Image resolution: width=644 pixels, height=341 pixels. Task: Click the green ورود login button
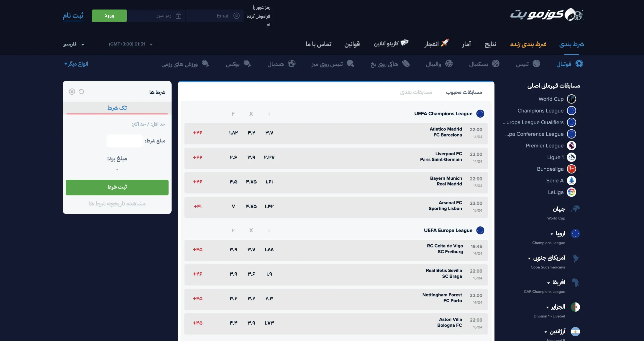click(x=109, y=16)
